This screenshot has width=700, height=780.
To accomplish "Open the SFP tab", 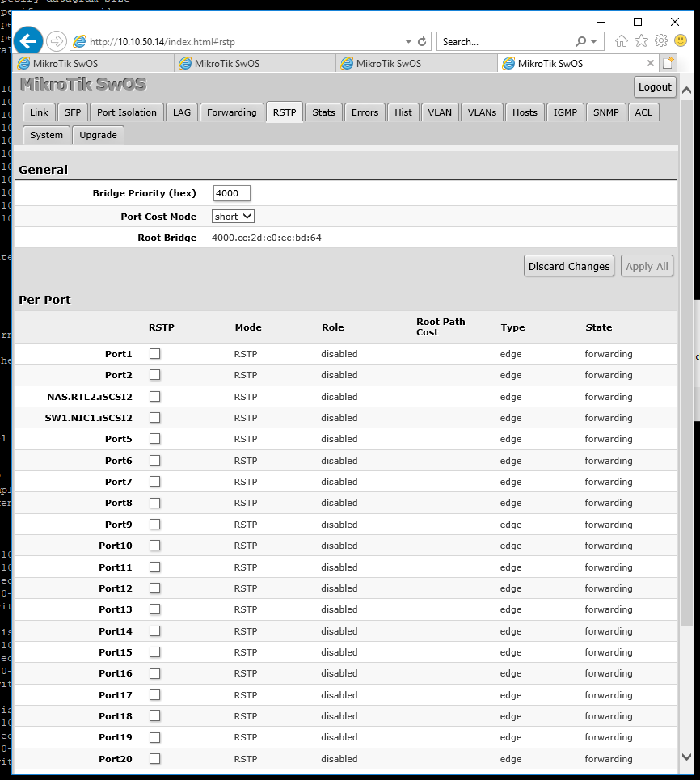I will (73, 112).
